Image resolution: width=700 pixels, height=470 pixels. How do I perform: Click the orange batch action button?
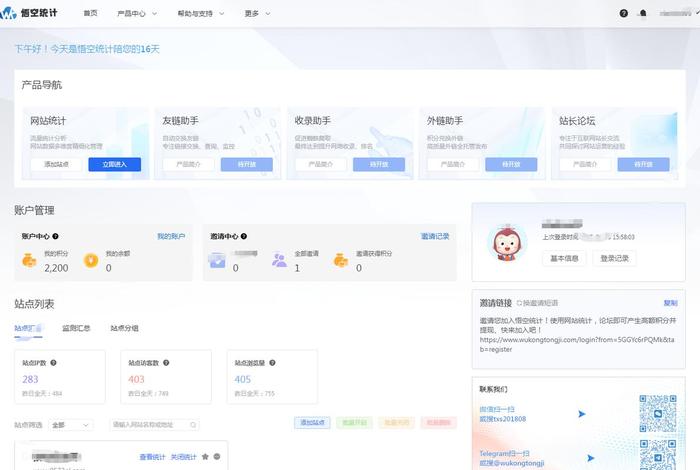tap(396, 423)
